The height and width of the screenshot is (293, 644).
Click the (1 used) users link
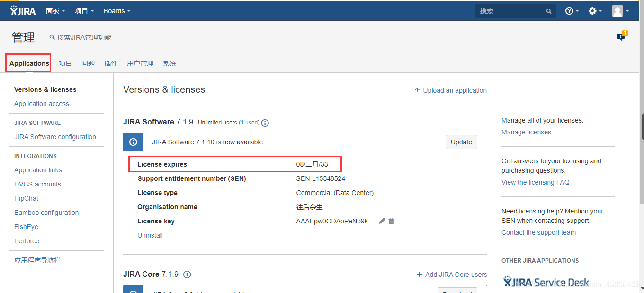click(x=249, y=123)
